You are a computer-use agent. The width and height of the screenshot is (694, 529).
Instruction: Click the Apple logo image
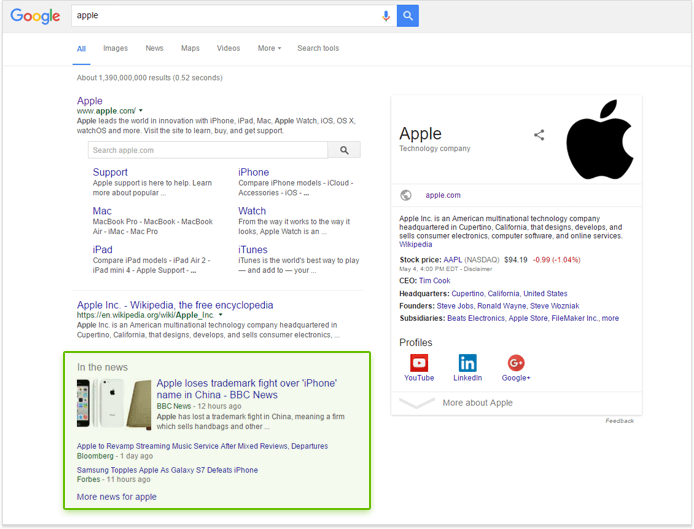[600, 139]
